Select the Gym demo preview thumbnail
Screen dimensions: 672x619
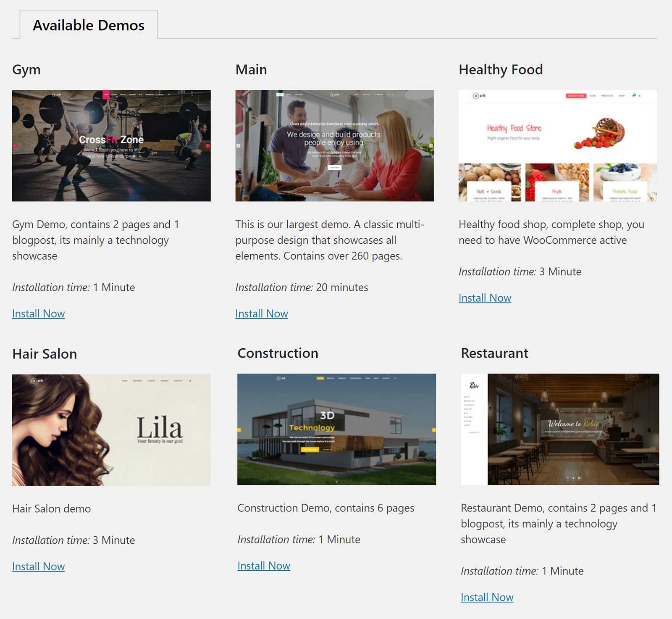(111, 145)
